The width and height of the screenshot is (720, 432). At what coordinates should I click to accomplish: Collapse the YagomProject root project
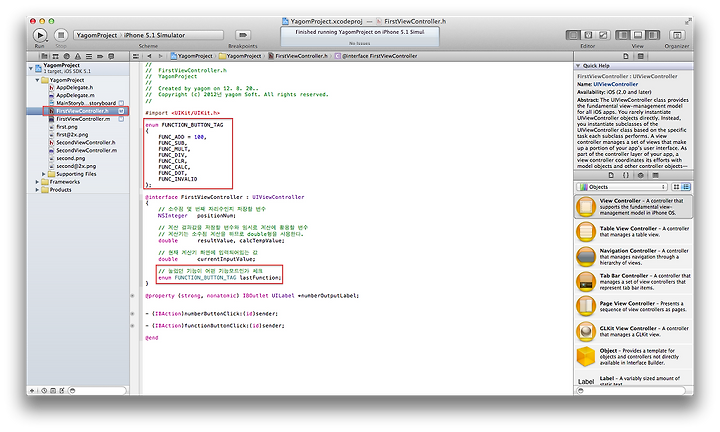pos(31,68)
